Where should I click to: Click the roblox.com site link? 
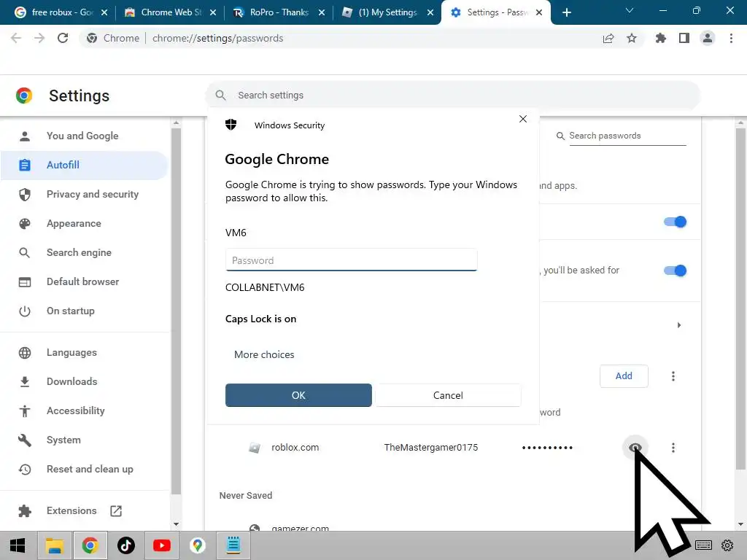[x=295, y=448]
